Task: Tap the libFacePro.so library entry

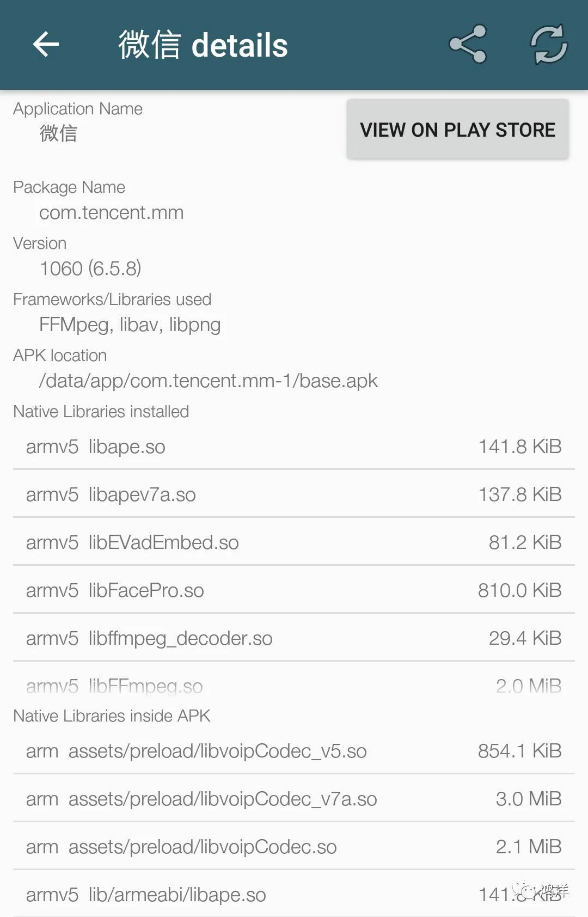Action: (x=294, y=590)
